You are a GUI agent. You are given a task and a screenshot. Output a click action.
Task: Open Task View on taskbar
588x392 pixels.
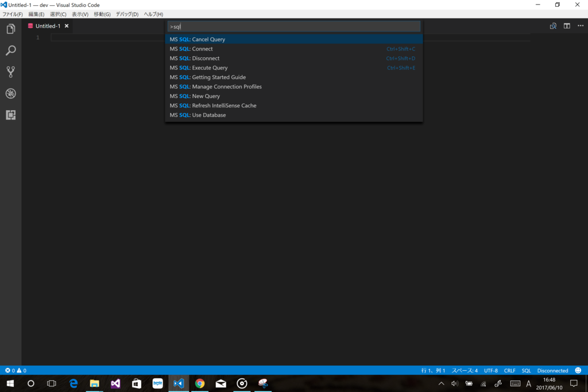pyautogui.click(x=51, y=383)
